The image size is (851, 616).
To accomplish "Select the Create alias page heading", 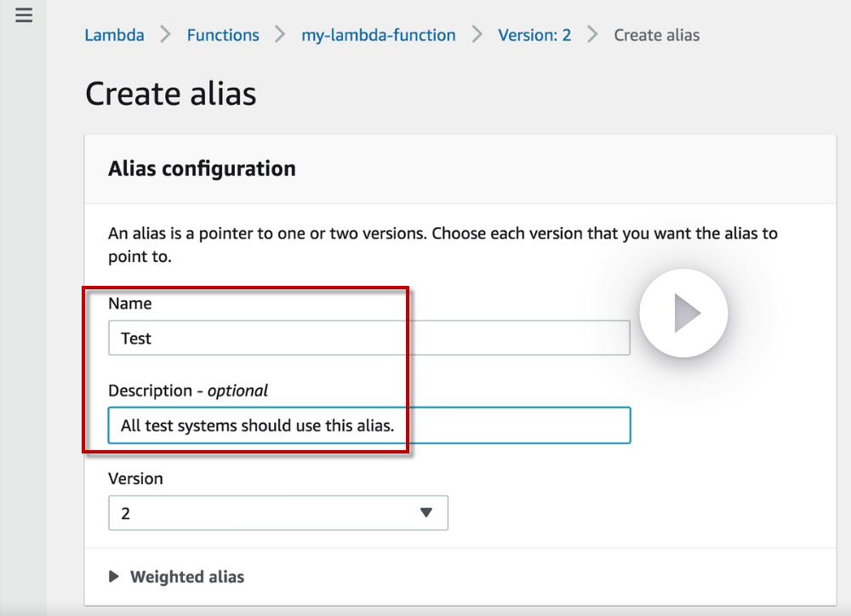I will pos(170,93).
